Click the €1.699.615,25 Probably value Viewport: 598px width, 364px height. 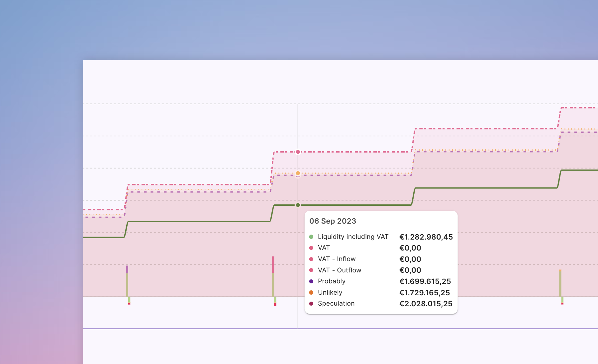coord(425,282)
